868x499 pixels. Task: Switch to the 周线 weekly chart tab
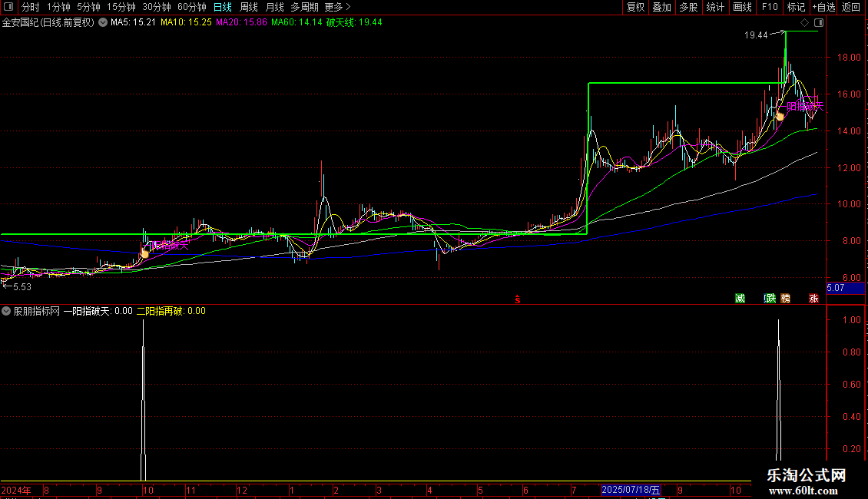pos(249,7)
